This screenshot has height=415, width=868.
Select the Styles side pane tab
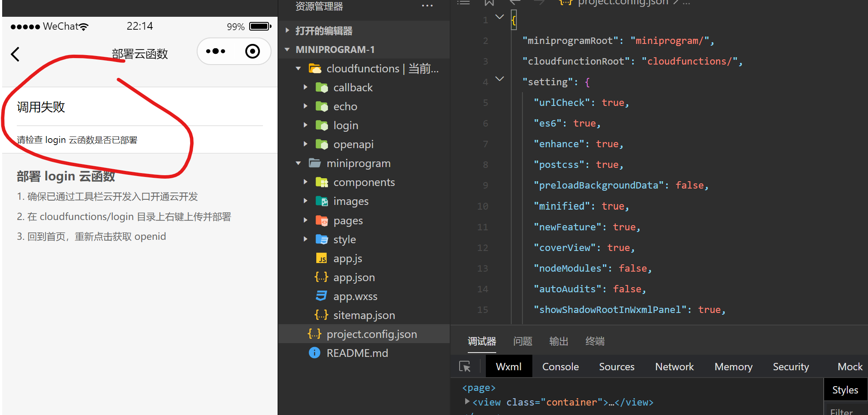tap(845, 390)
